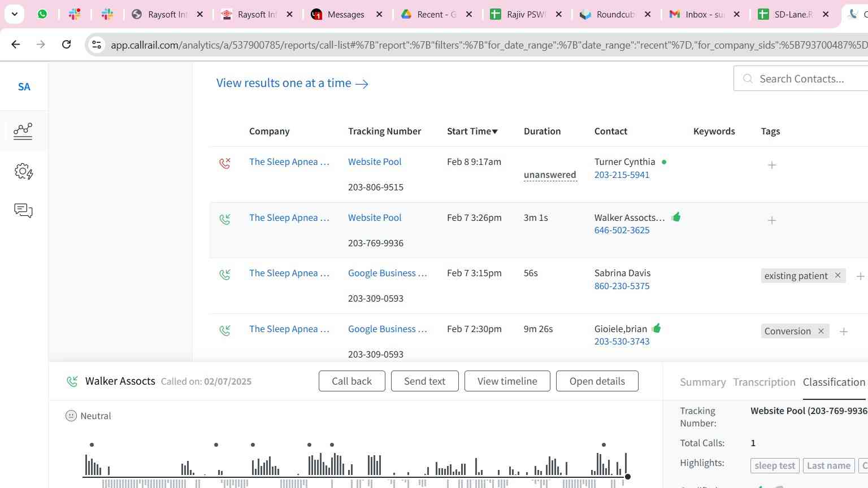The width and height of the screenshot is (868, 488).
Task: Click the answered call icon for Gioiele,brian row
Action: click(225, 330)
